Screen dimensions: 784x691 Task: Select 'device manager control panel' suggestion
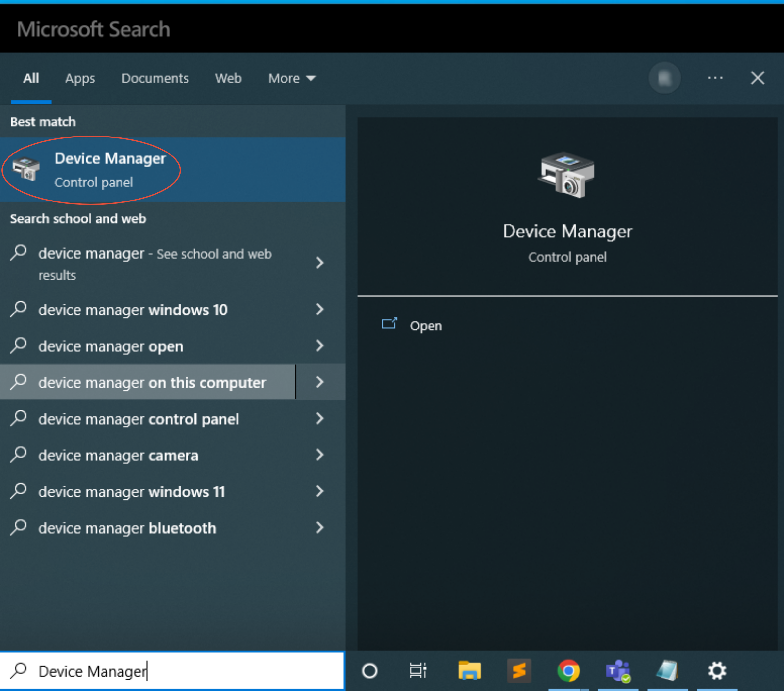(139, 419)
